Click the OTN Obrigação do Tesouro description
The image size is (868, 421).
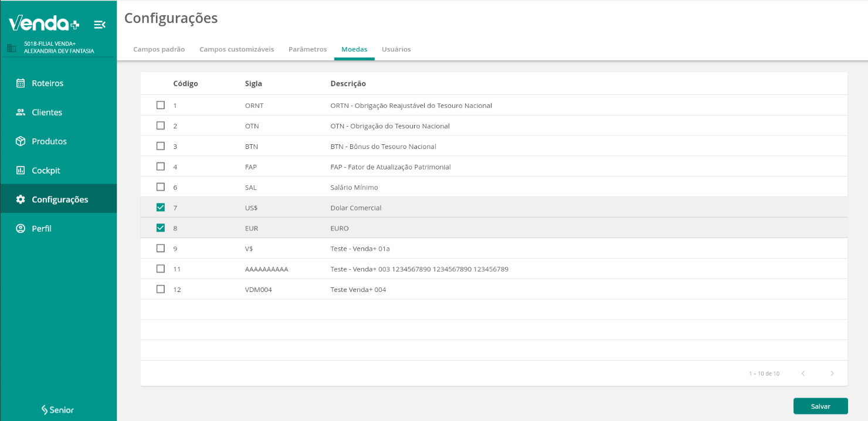pyautogui.click(x=390, y=126)
